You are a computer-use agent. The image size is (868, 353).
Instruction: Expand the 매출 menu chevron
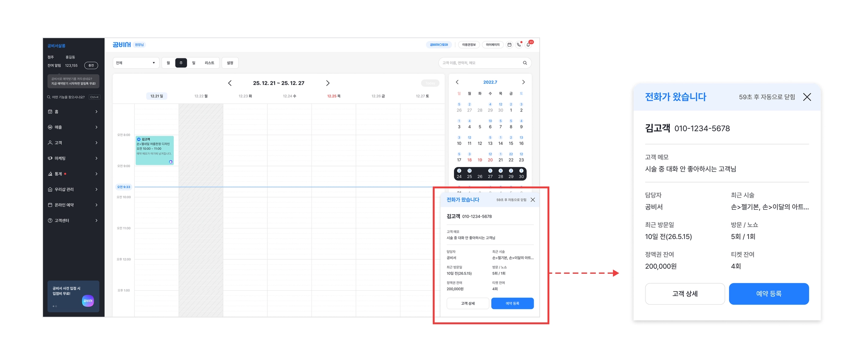click(97, 127)
